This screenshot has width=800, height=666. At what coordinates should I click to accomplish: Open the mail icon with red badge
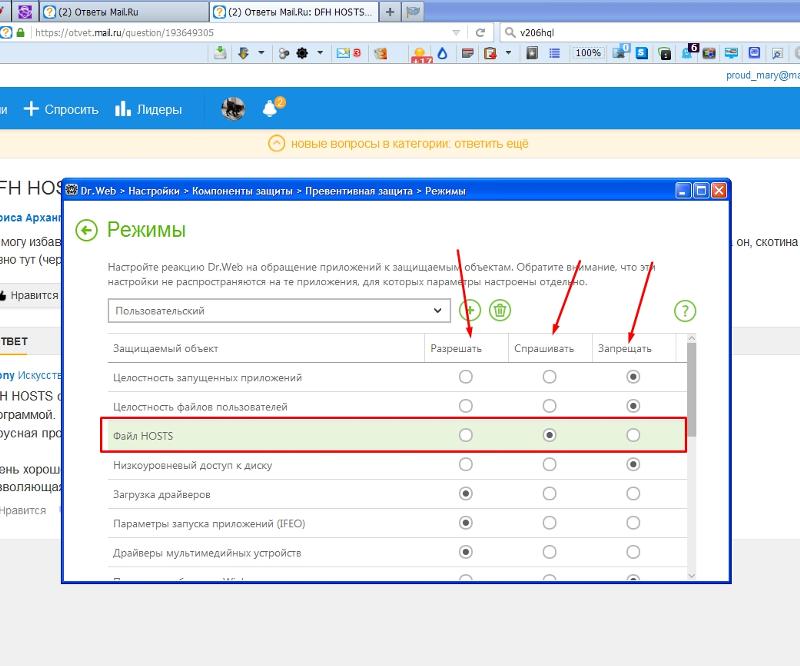click(x=348, y=53)
